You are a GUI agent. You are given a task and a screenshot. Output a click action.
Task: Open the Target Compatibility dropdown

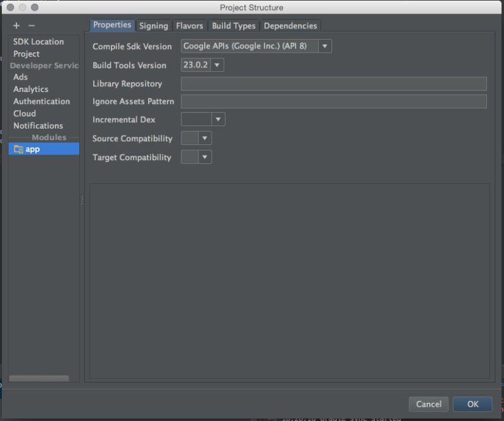click(203, 157)
